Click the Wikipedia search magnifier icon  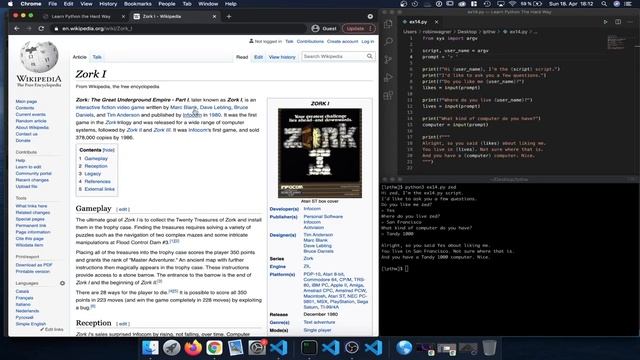point(369,56)
